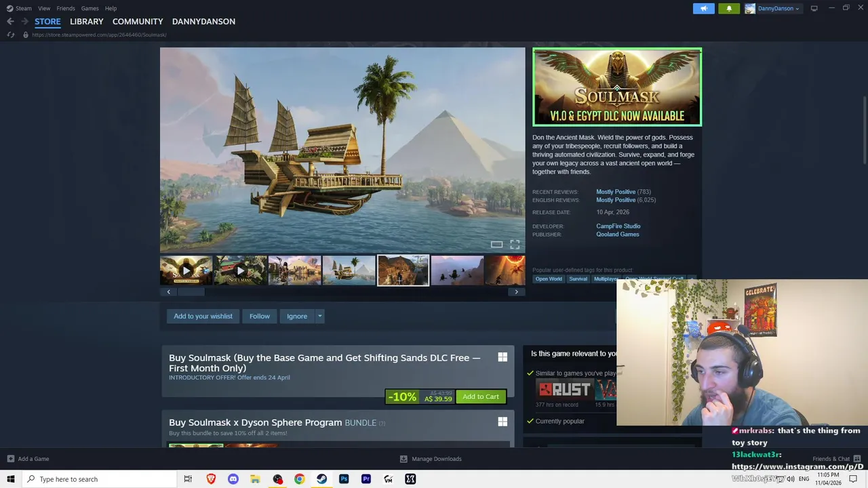Click the Windows platform icon for Soulmask purchase
This screenshot has height=488, width=868.
pos(502,357)
